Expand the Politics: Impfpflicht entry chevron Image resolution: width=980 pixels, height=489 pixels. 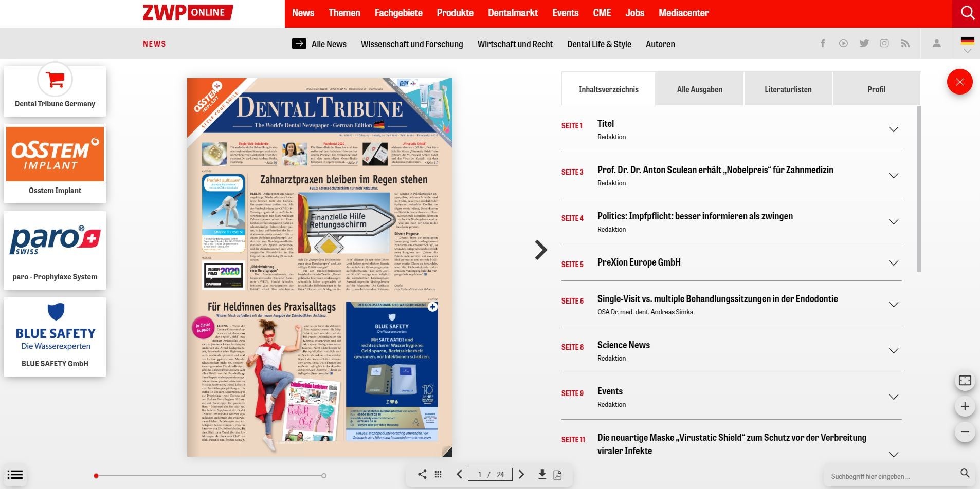[894, 222]
